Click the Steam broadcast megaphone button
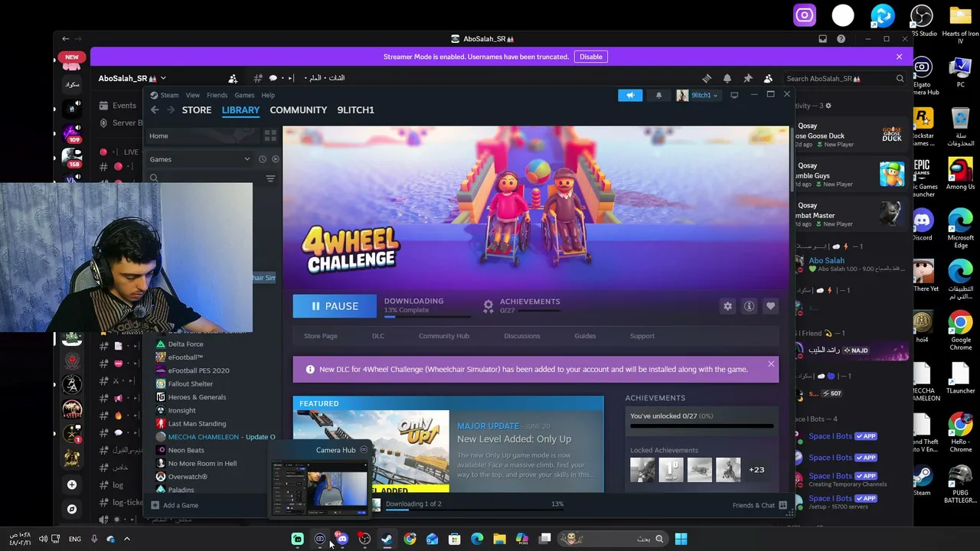The width and height of the screenshot is (980, 551). pyautogui.click(x=630, y=95)
